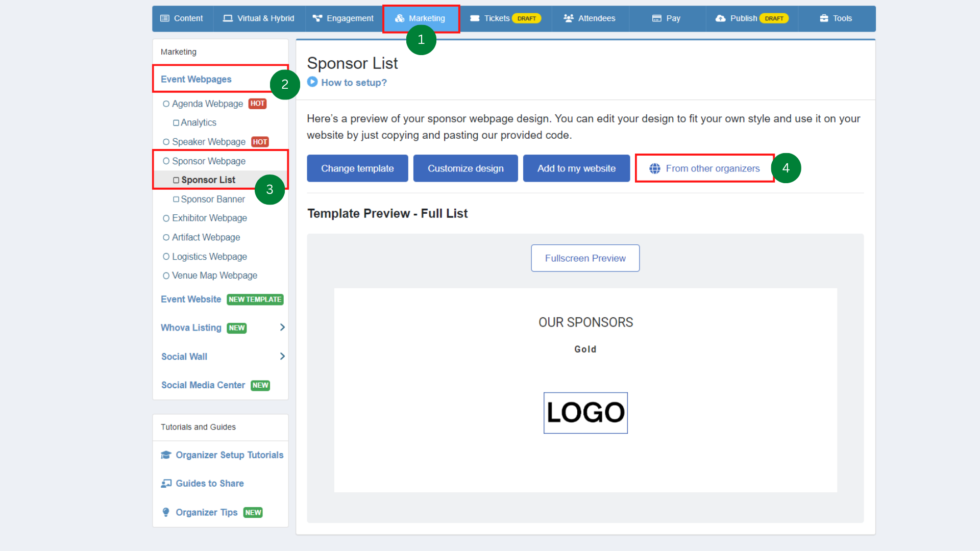Viewport: 980px width, 551px height.
Task: Expand the Social Wall section
Action: (x=282, y=356)
